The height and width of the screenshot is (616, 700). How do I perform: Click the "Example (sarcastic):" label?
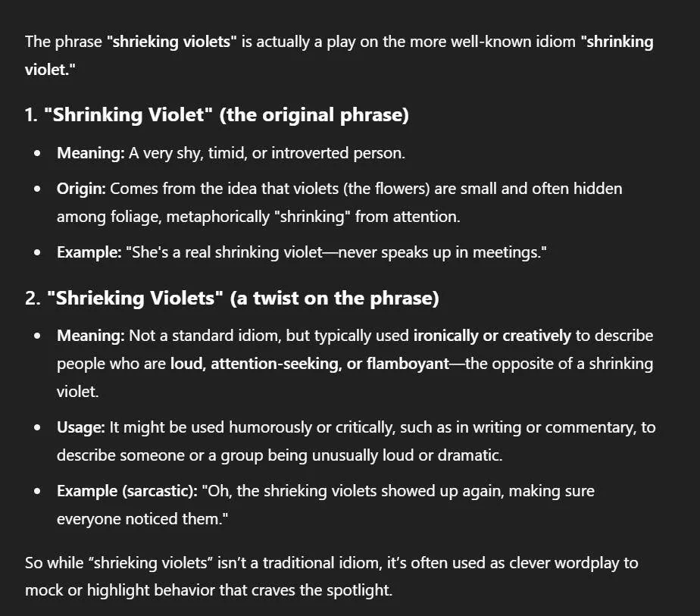click(127, 491)
